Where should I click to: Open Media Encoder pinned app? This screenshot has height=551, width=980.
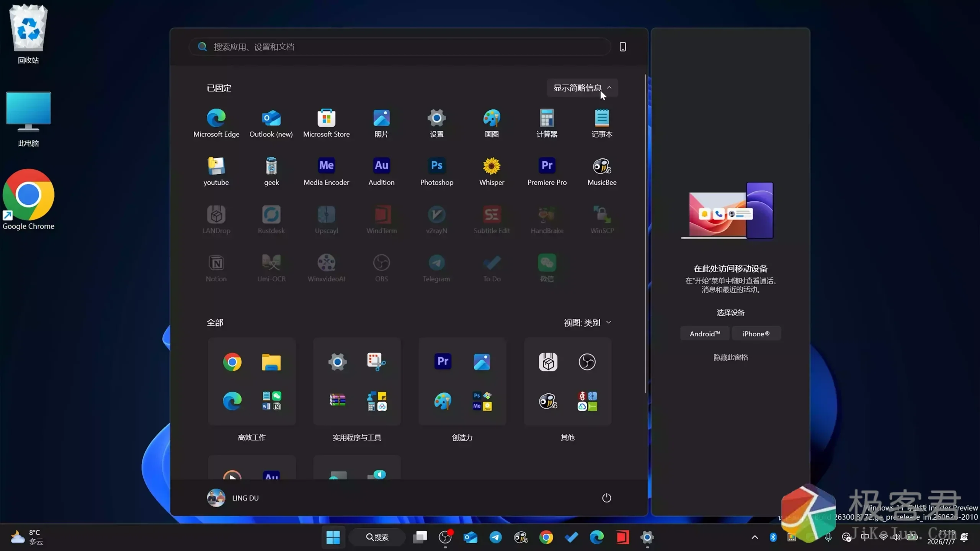pos(326,171)
